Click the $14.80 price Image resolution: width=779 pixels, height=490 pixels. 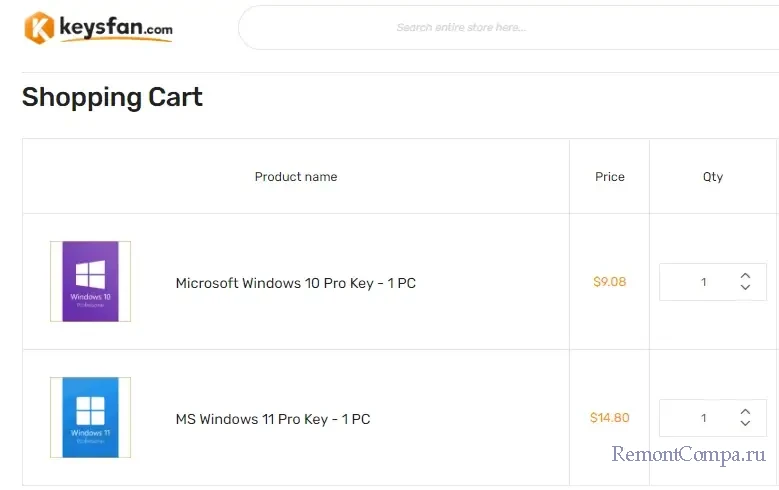pyautogui.click(x=609, y=418)
